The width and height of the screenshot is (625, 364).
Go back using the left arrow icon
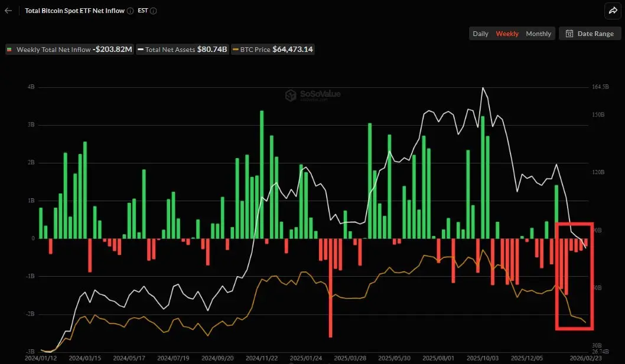pyautogui.click(x=8, y=11)
